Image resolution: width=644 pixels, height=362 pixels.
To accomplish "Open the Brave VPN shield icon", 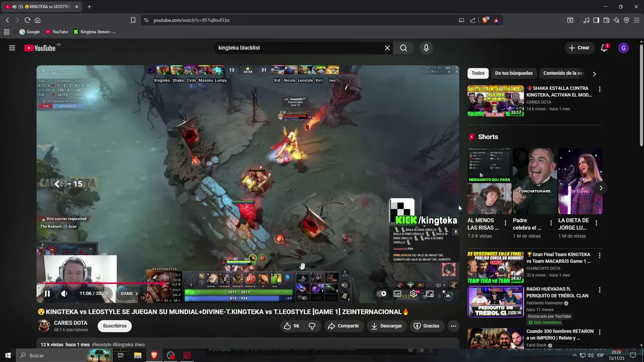I will pos(626,20).
